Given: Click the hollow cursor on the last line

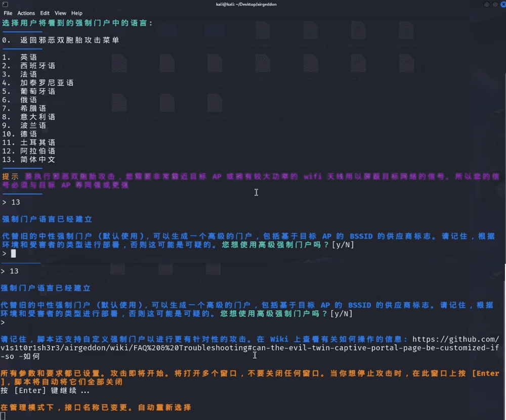Looking at the screenshot, I should [3, 416].
